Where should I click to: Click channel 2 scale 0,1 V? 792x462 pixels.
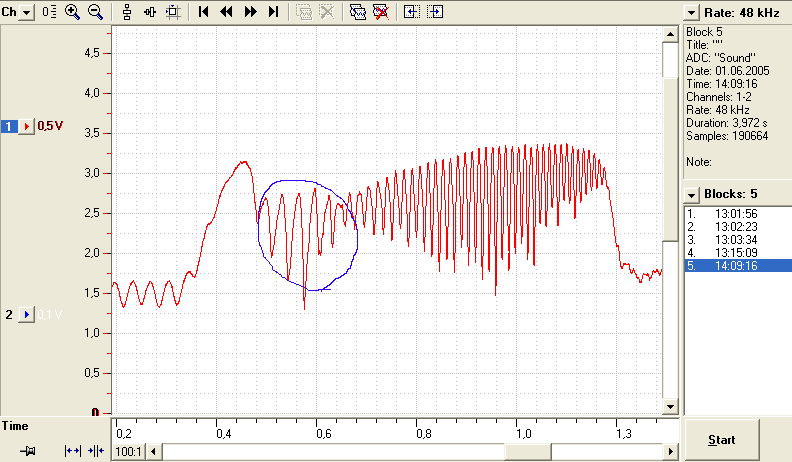click(50, 315)
